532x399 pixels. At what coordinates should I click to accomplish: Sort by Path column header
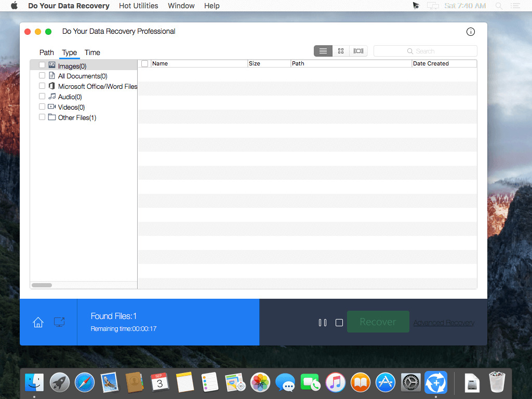(x=351, y=63)
